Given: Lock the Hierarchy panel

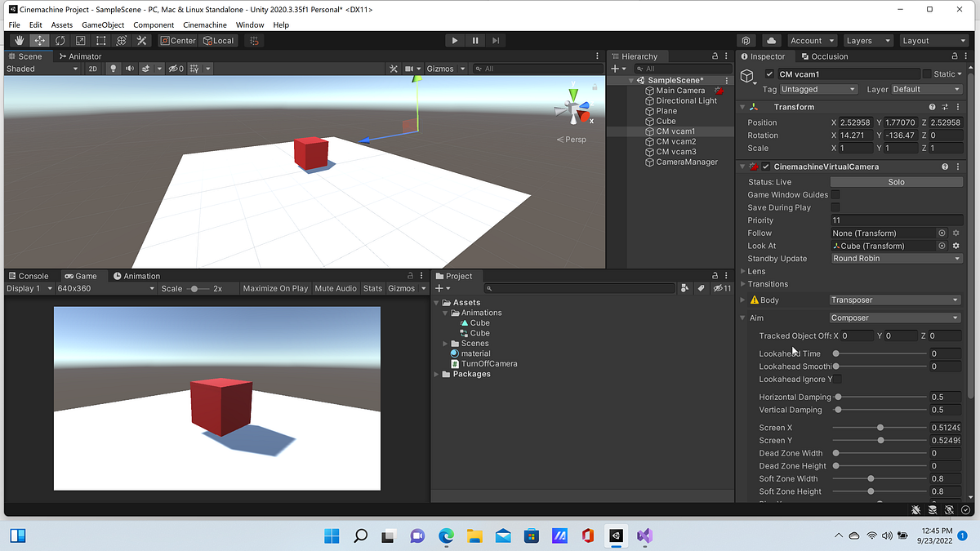Looking at the screenshot, I should (x=715, y=56).
